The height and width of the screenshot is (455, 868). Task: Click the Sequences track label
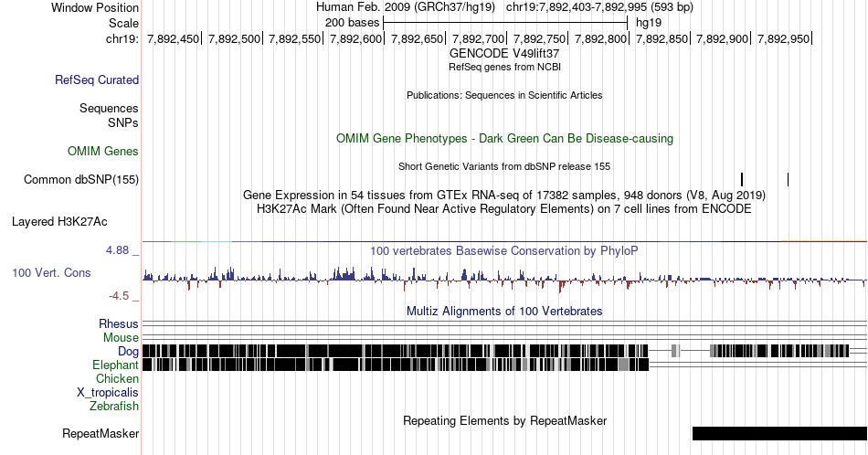click(109, 108)
